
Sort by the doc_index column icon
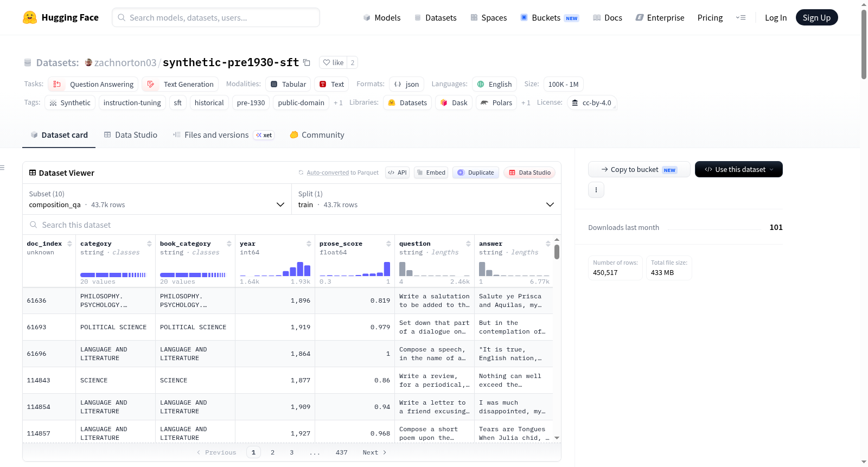point(69,244)
